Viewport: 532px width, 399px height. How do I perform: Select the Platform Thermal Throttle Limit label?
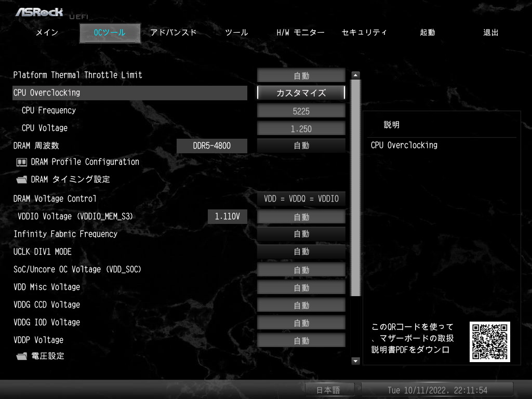[78, 75]
